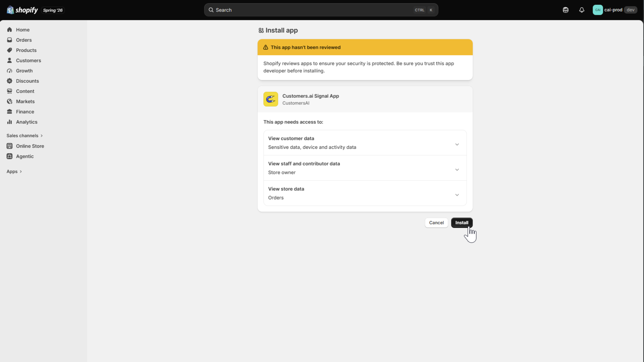Expand the View customer data permission
644x362 pixels.
tap(365, 143)
